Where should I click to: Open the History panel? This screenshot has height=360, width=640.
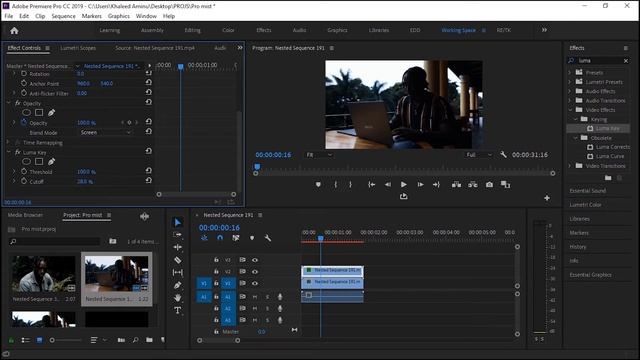pos(578,247)
